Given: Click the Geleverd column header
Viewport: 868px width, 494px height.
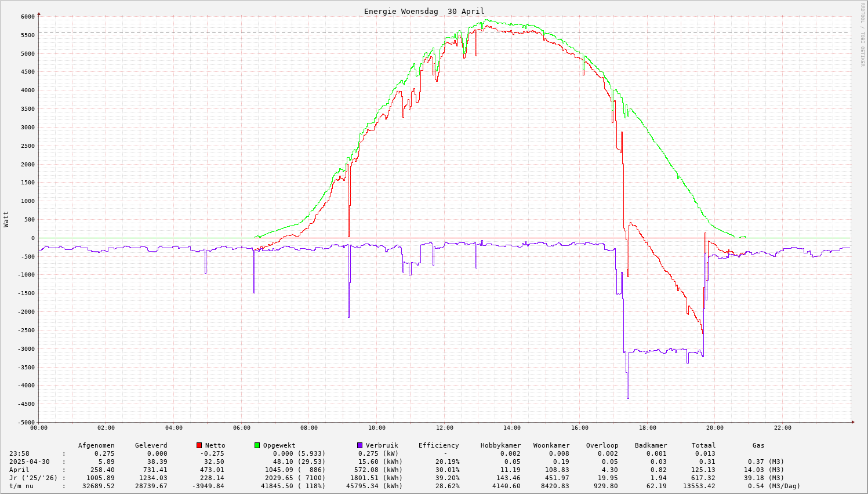Looking at the screenshot, I should tap(151, 445).
